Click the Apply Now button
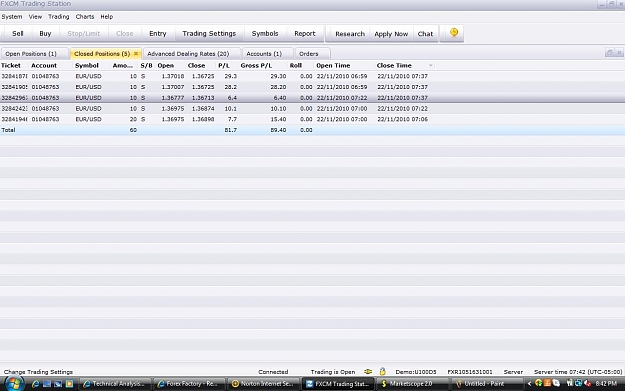This screenshot has width=625, height=391. point(391,34)
